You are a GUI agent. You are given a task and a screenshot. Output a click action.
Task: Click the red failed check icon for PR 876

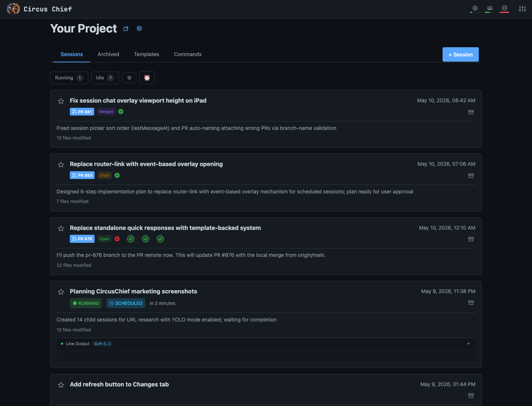pyautogui.click(x=117, y=239)
